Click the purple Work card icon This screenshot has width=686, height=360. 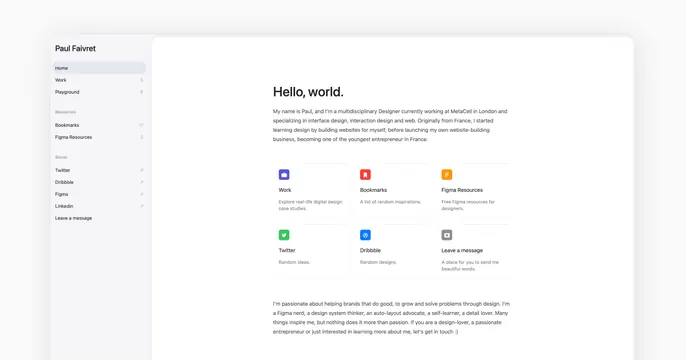[284, 175]
